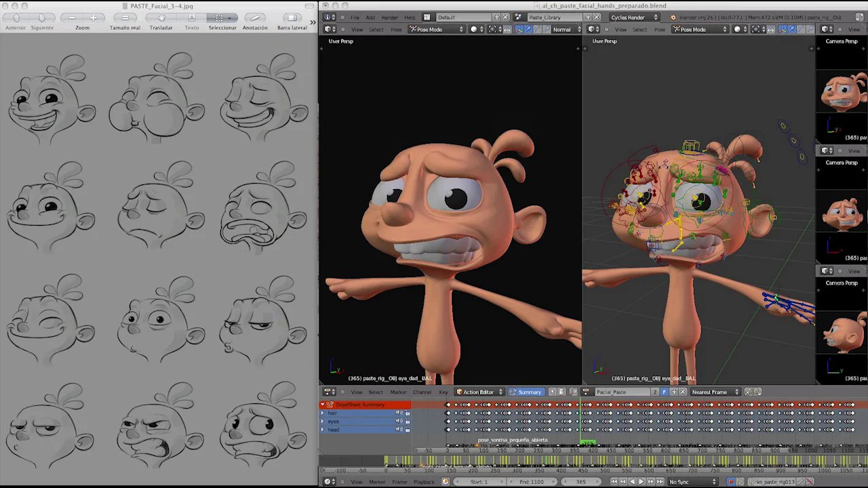Expand the head channel group
This screenshot has height=488, width=868.
(323, 430)
